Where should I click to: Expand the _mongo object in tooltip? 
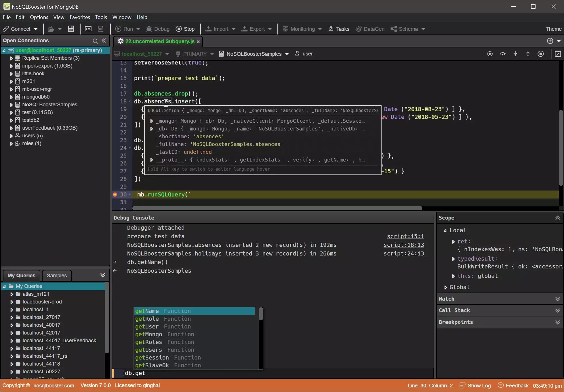tap(151, 121)
